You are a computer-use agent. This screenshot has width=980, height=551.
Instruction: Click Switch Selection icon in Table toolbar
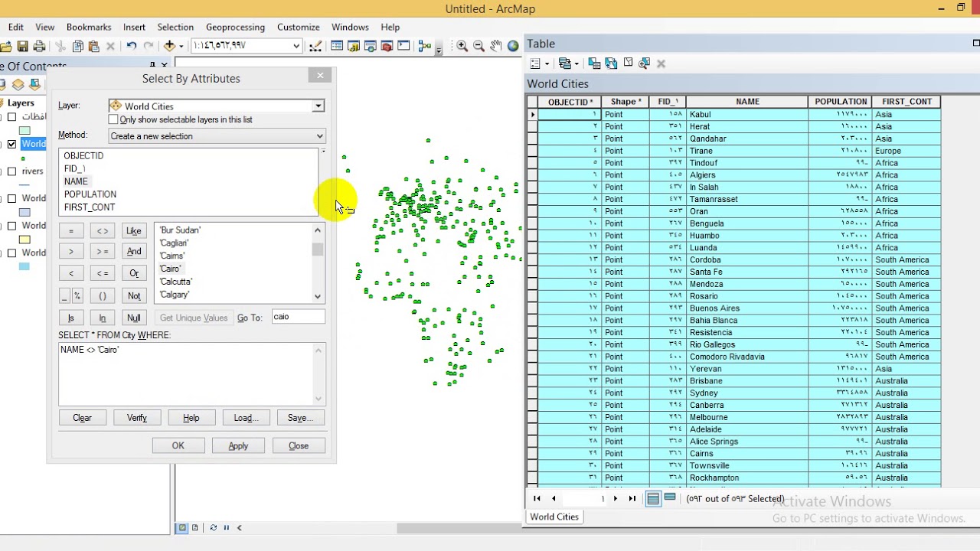[x=611, y=64]
